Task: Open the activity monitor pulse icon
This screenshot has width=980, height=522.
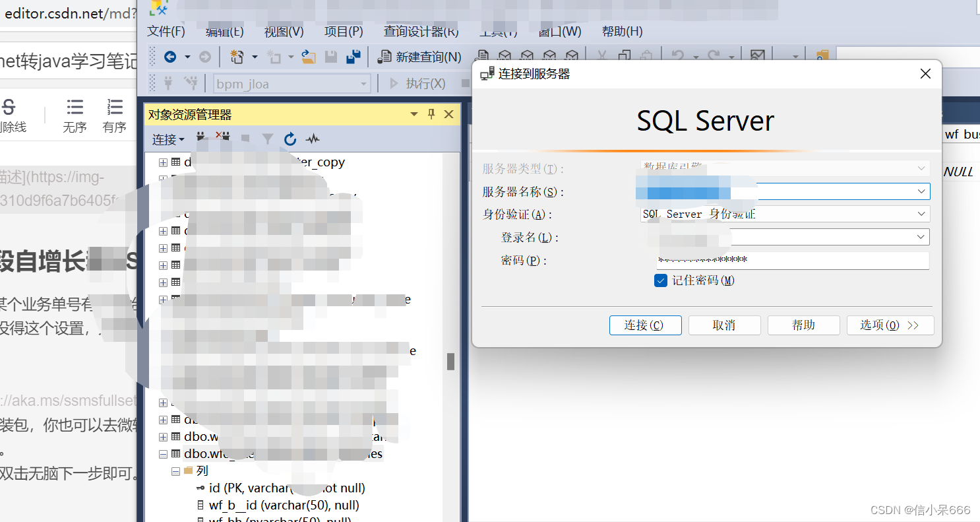Action: pos(313,139)
